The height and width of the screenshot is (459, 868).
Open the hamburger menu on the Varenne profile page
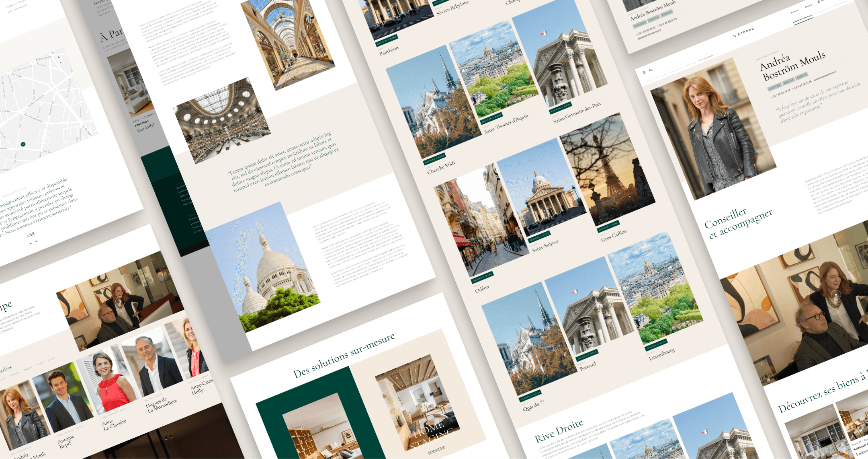[644, 72]
